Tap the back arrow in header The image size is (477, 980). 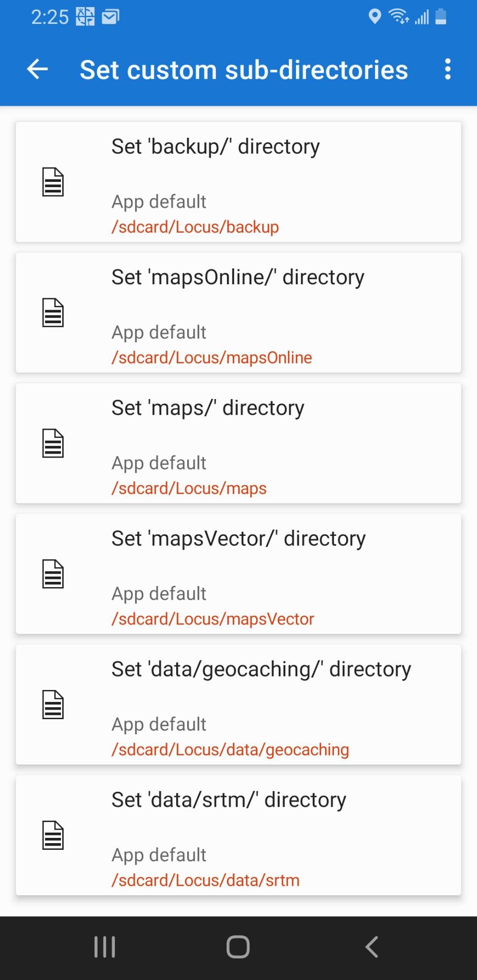click(x=37, y=69)
